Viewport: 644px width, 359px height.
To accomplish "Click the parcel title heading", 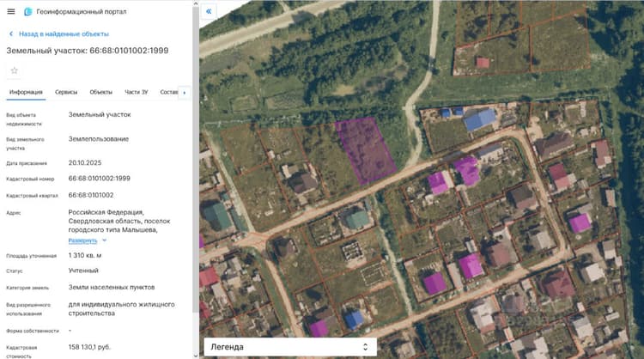I will point(88,51).
